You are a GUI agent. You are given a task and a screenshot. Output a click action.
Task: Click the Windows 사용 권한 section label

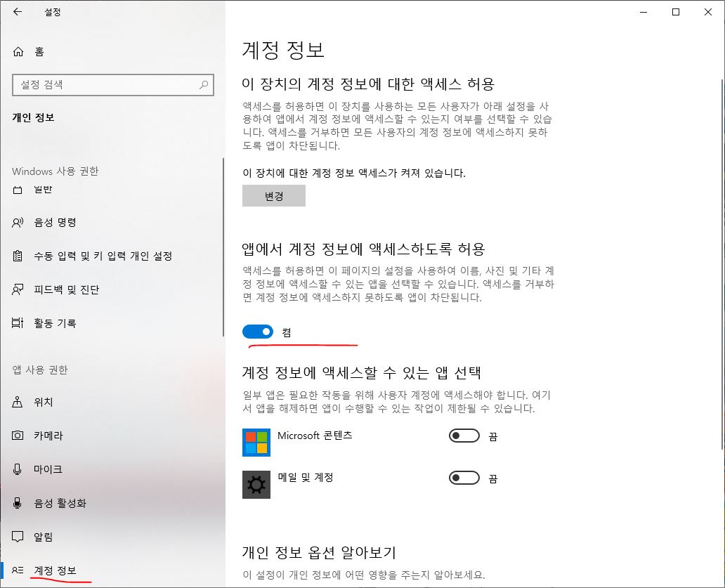coord(55,171)
